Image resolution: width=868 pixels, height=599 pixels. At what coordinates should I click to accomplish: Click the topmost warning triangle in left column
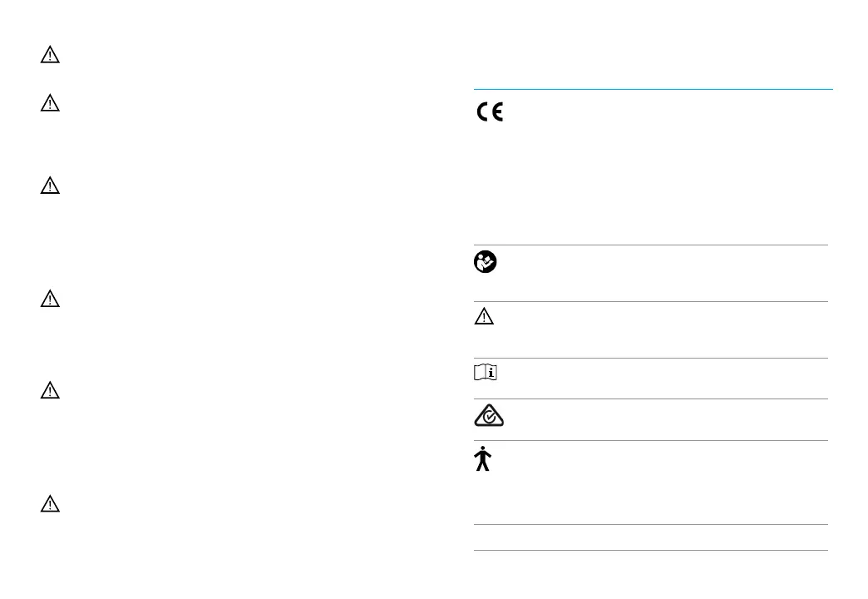click(x=50, y=55)
